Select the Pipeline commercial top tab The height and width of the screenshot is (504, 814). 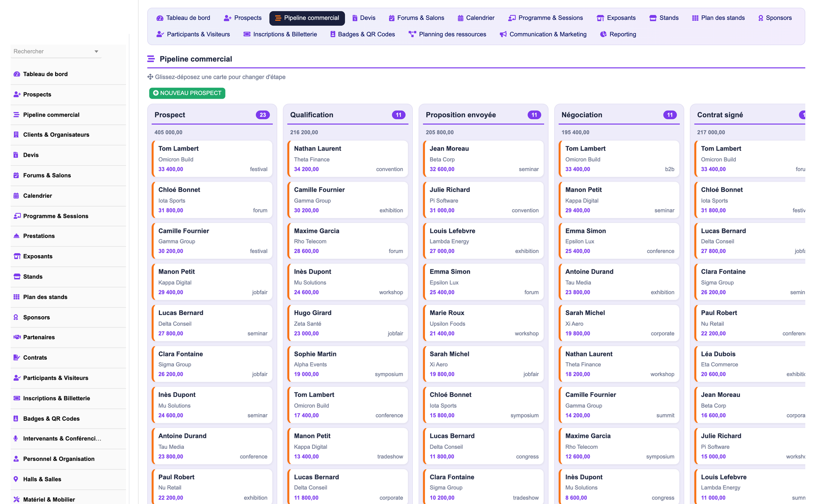point(307,18)
